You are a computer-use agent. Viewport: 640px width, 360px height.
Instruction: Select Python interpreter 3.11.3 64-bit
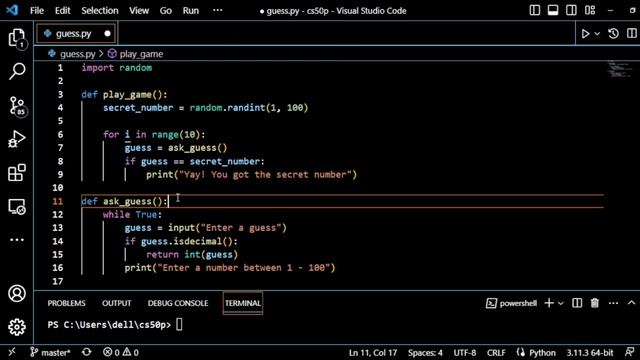coord(589,352)
